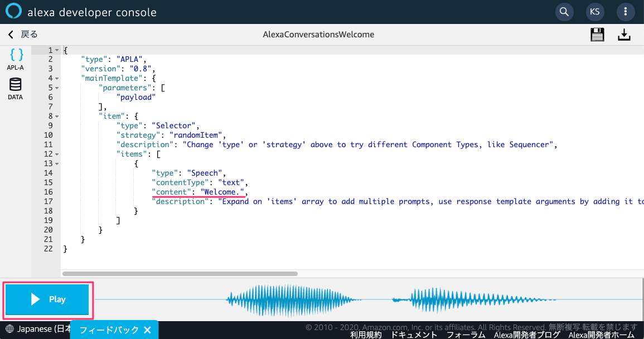Click the "payload" parameter text

[136, 98]
